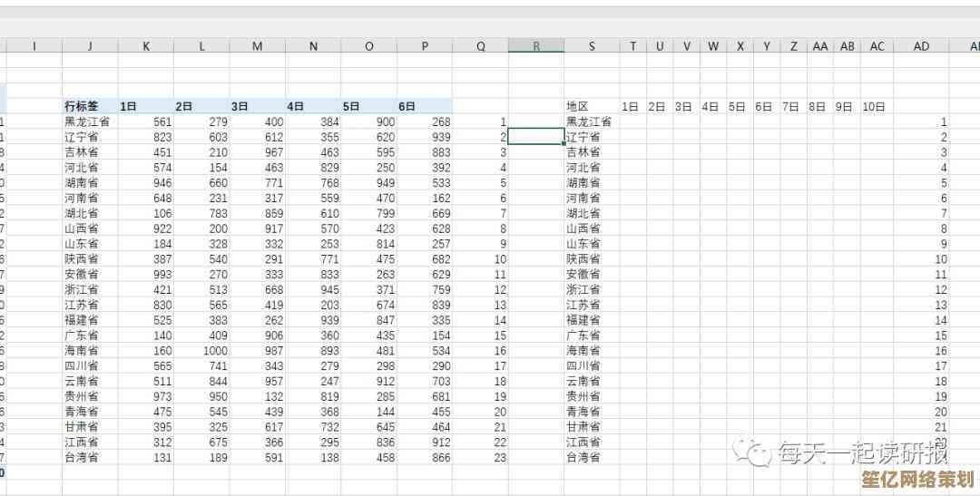
Task: Select 台湾省 cell in column S
Action: point(583,457)
